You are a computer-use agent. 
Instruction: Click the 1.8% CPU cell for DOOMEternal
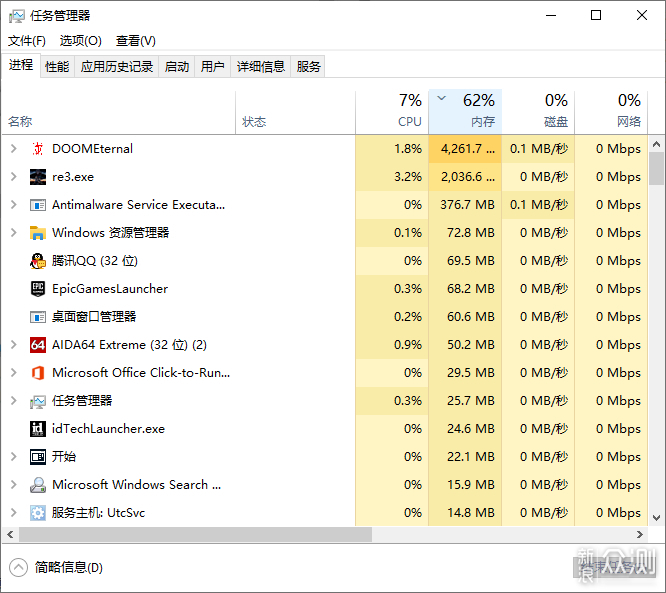click(392, 149)
